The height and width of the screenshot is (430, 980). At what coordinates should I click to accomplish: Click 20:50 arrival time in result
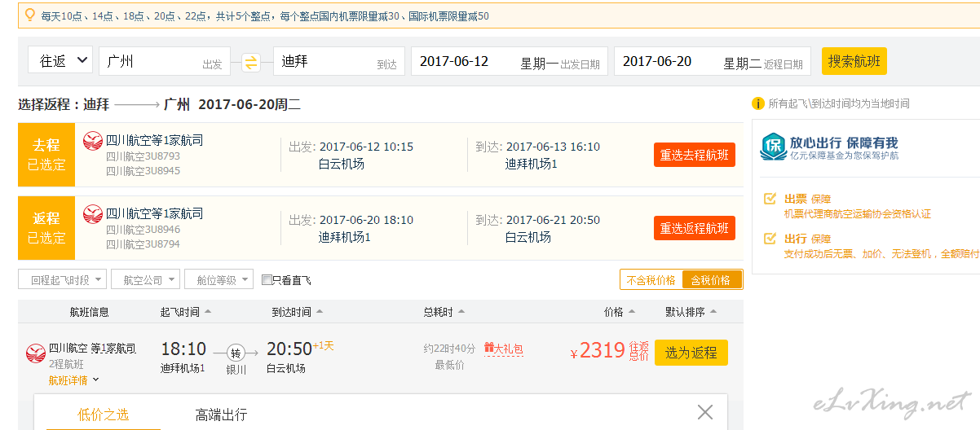(289, 349)
